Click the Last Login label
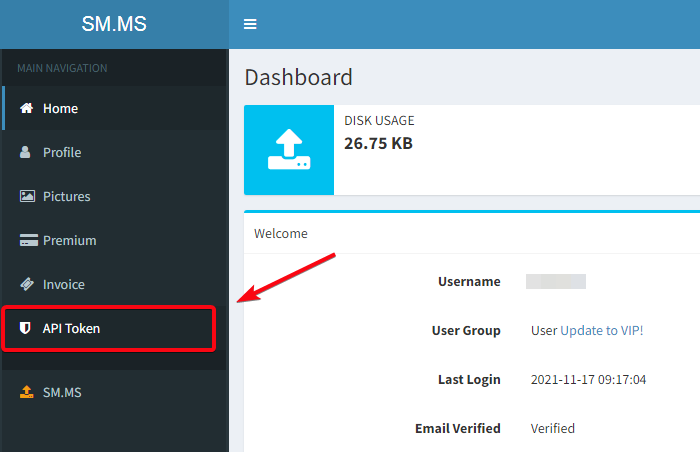The width and height of the screenshot is (700, 452). [469, 380]
